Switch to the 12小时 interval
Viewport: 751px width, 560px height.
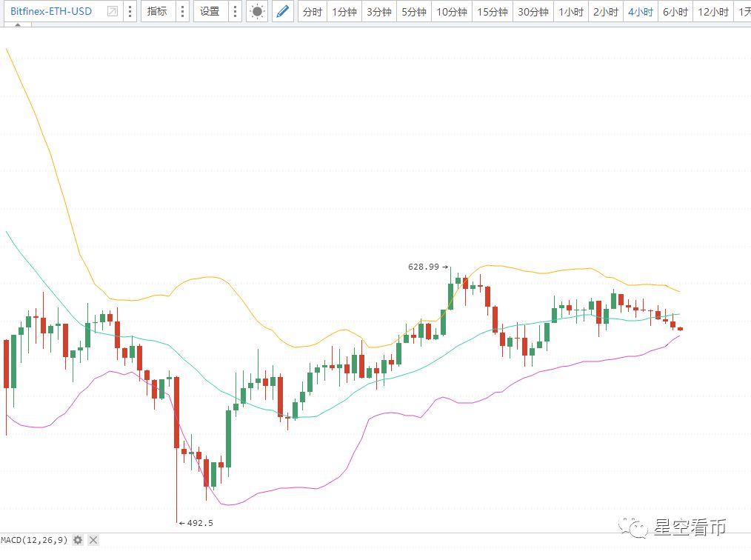[713, 12]
